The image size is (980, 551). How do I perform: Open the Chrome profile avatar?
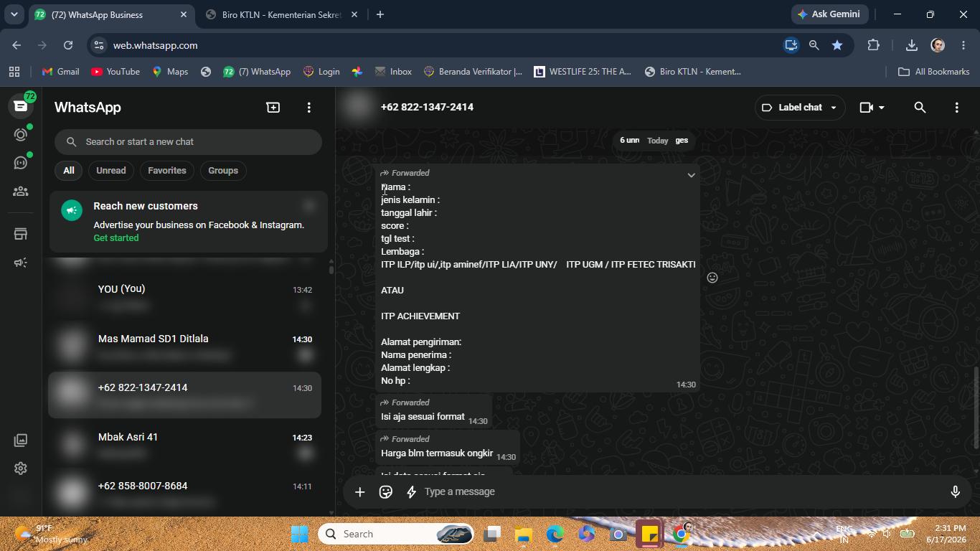point(938,45)
